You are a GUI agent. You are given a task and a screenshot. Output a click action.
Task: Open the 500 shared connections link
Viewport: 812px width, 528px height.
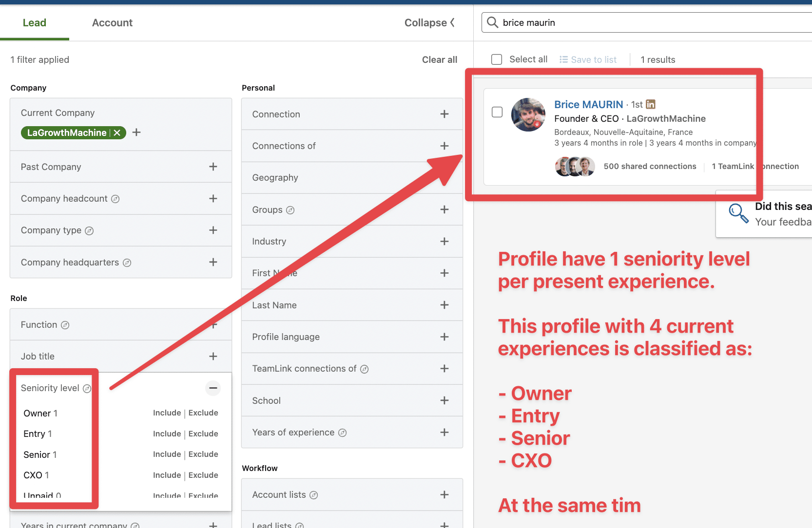(650, 166)
